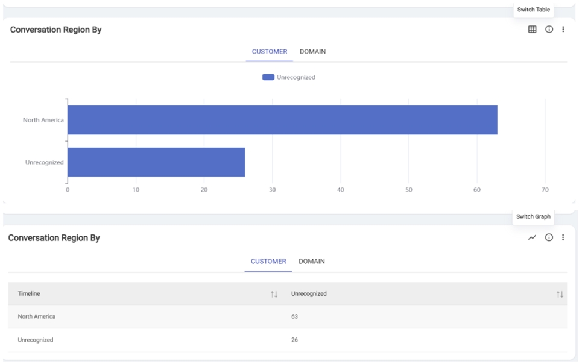This screenshot has height=364, width=588.
Task: Click the blue Unrecognized legend swatch
Action: (x=268, y=77)
